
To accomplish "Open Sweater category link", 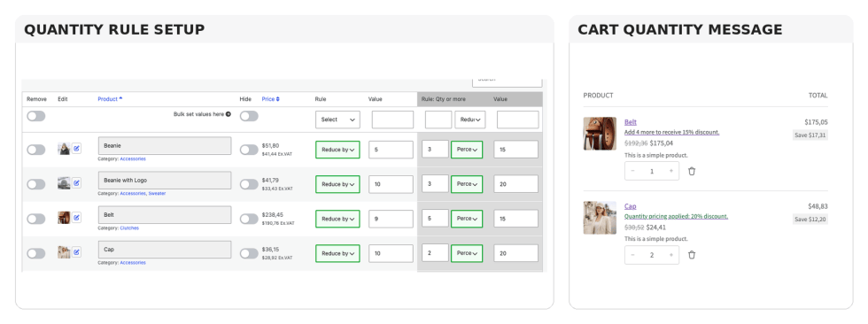I will (157, 194).
